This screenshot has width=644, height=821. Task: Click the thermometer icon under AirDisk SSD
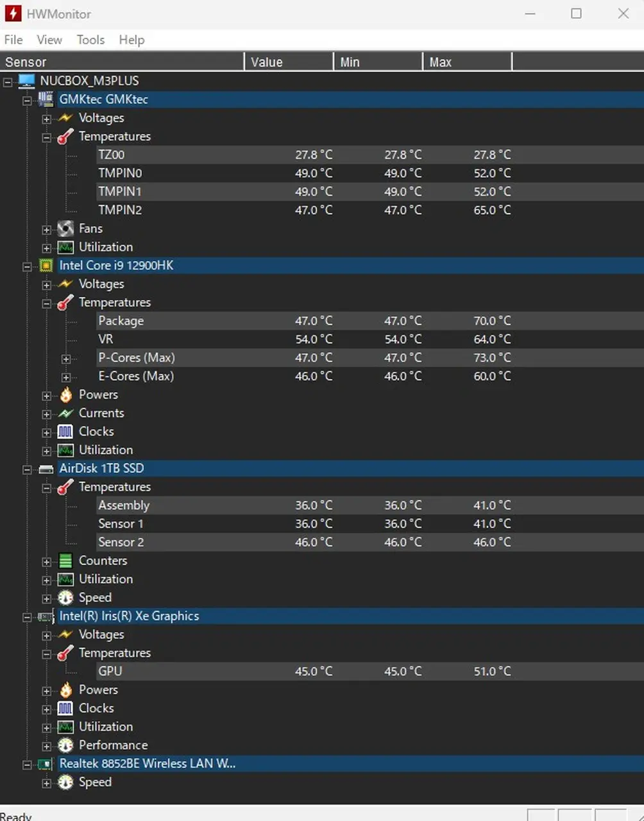[x=65, y=487]
